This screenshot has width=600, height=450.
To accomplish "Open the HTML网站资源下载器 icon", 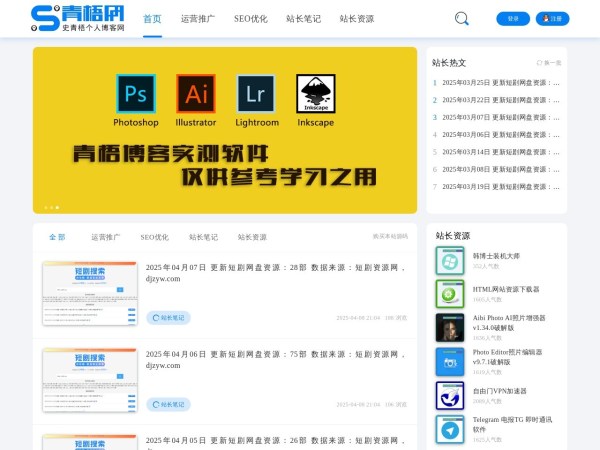I will click(449, 294).
